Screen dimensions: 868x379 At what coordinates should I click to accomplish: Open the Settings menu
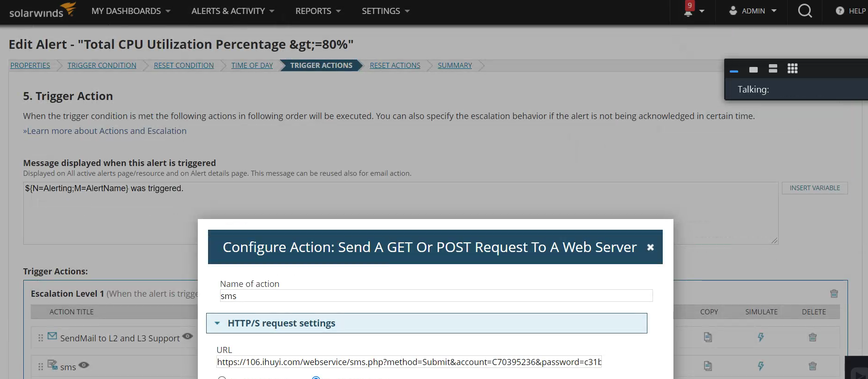point(385,11)
